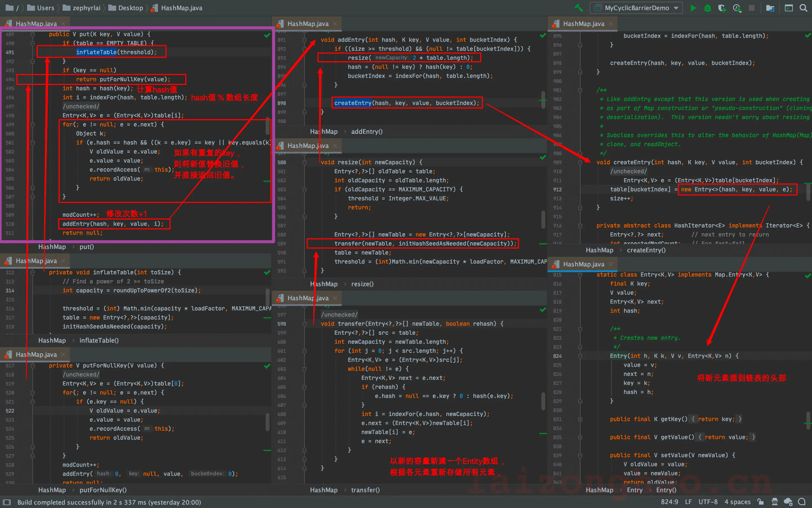Click the grey Stop square icon
The image size is (812, 508).
tap(752, 8)
